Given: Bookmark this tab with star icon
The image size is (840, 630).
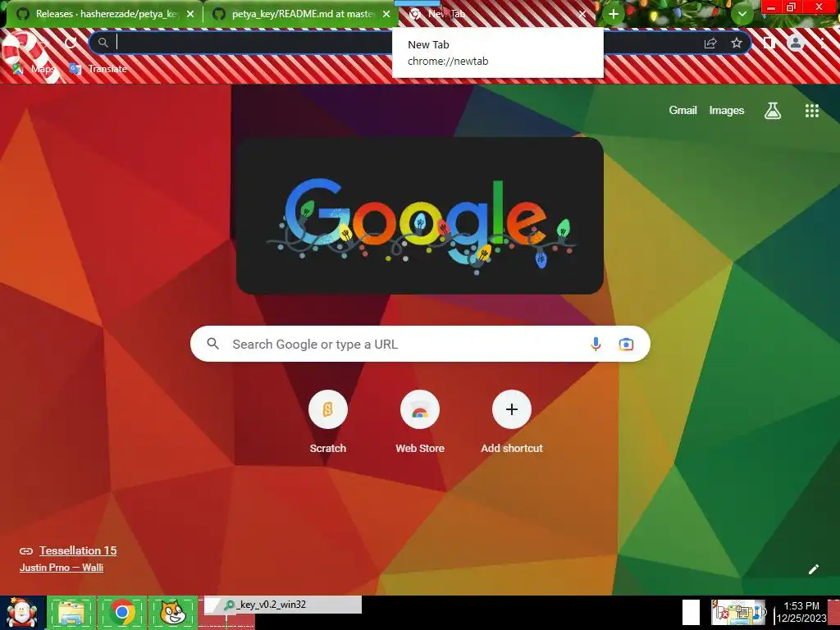Looking at the screenshot, I should tap(737, 43).
